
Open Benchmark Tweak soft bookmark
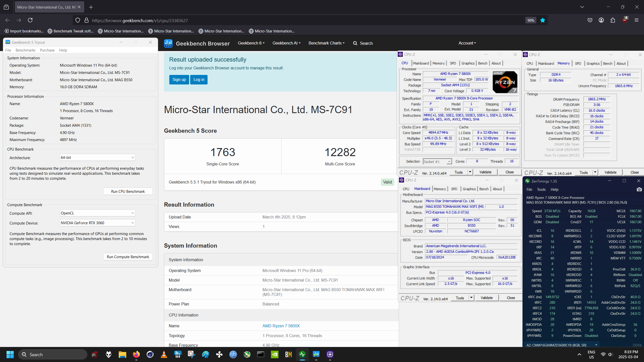pyautogui.click(x=70, y=31)
